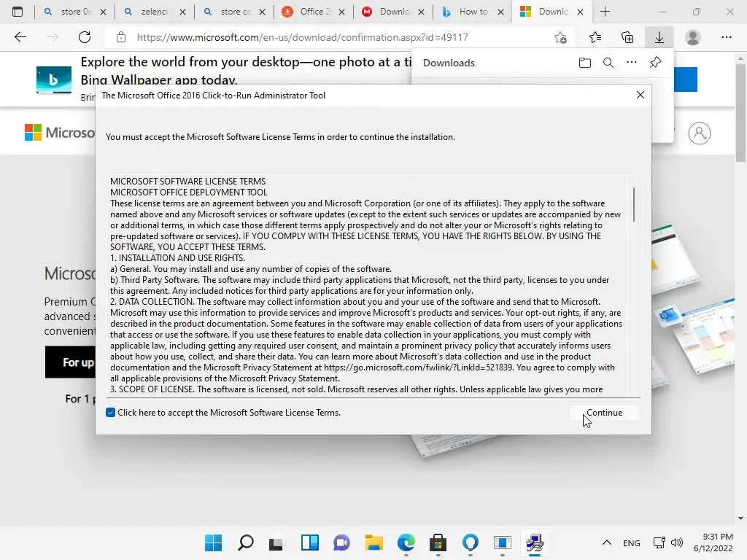Image resolution: width=747 pixels, height=560 pixels.
Task: Open the browser profile avatar
Action: click(693, 37)
